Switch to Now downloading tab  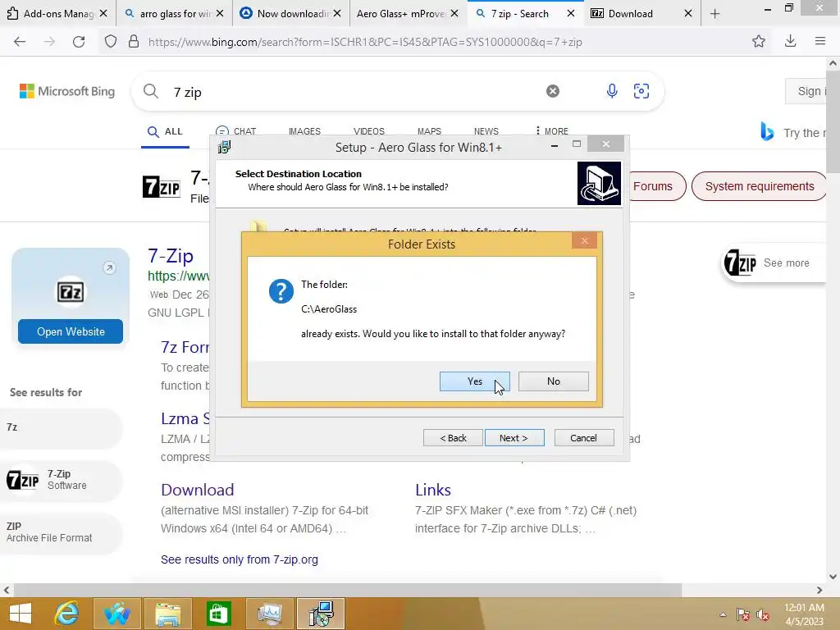pos(291,14)
